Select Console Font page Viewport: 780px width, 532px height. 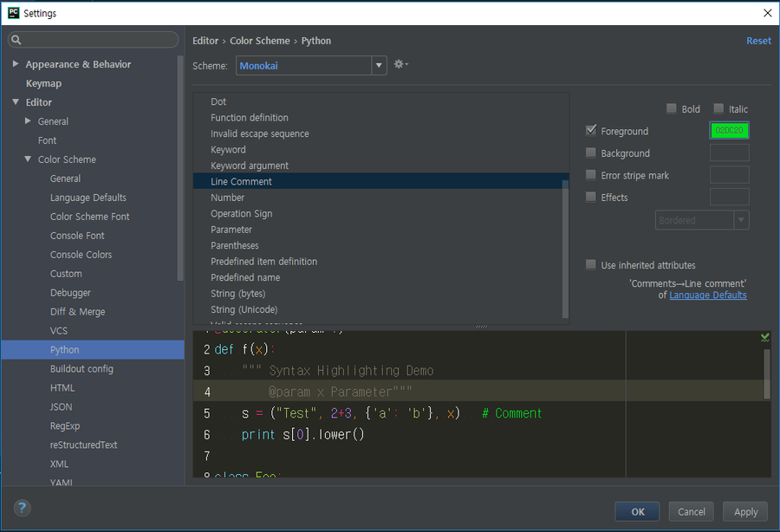77,235
